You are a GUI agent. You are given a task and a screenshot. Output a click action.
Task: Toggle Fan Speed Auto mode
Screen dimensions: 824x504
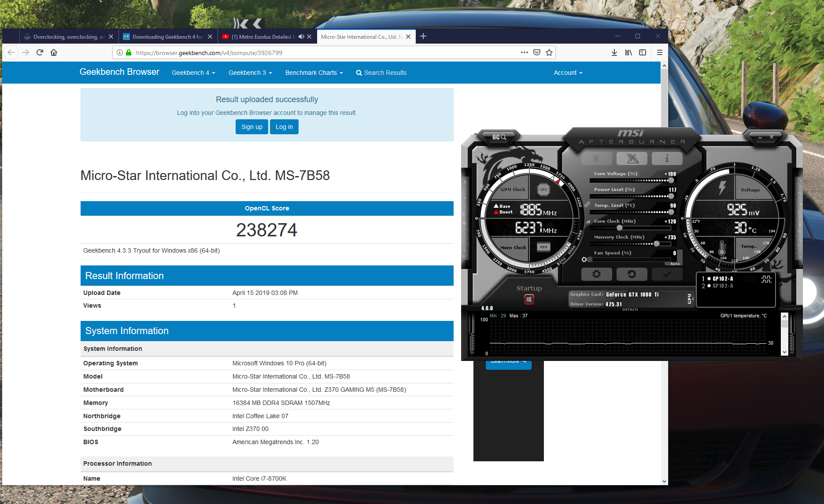click(675, 264)
